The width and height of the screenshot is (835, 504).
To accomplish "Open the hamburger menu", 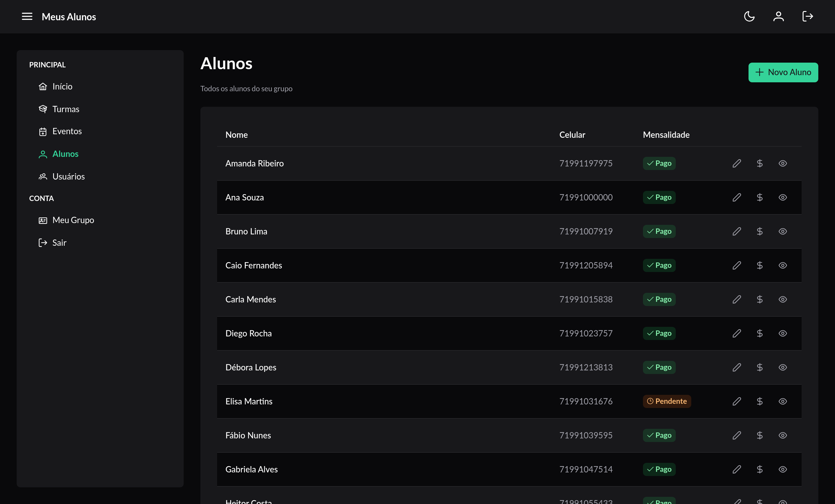I will pyautogui.click(x=27, y=16).
